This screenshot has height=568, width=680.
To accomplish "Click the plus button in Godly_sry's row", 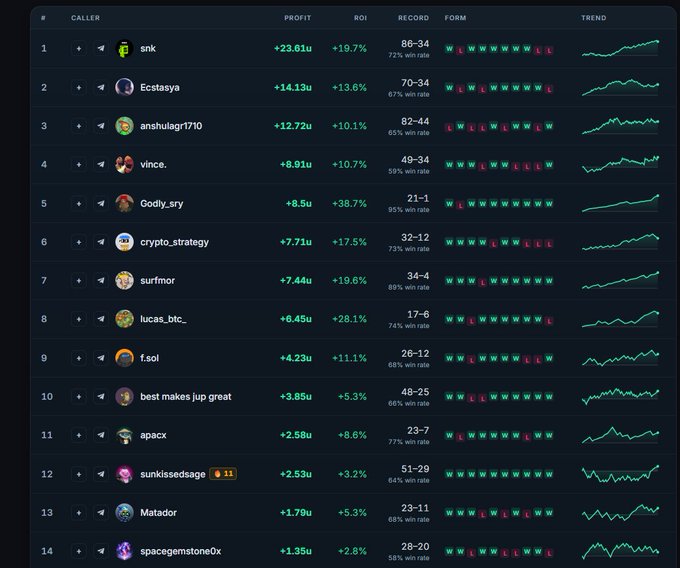I will click(78, 203).
